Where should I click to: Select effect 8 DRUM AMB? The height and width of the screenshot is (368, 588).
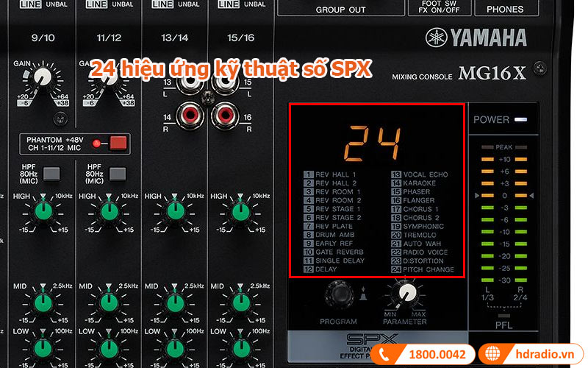pyautogui.click(x=329, y=235)
